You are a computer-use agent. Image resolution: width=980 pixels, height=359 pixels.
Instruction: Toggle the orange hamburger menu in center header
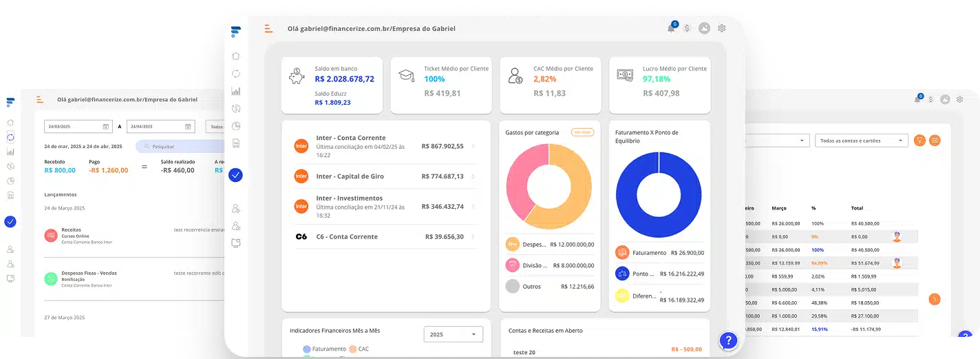click(x=268, y=28)
